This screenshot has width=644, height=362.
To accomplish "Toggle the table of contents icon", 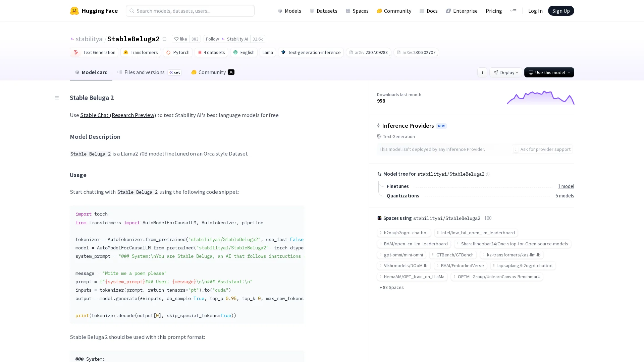I will (57, 98).
